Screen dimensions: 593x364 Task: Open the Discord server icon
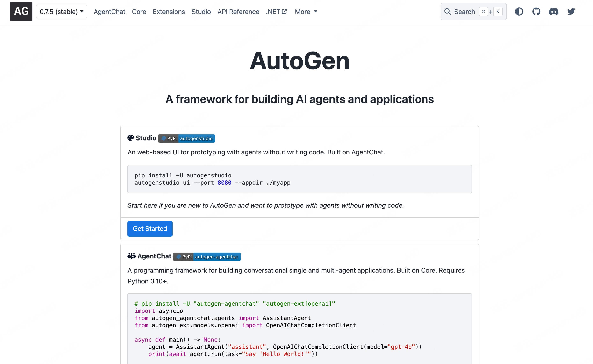click(x=554, y=12)
